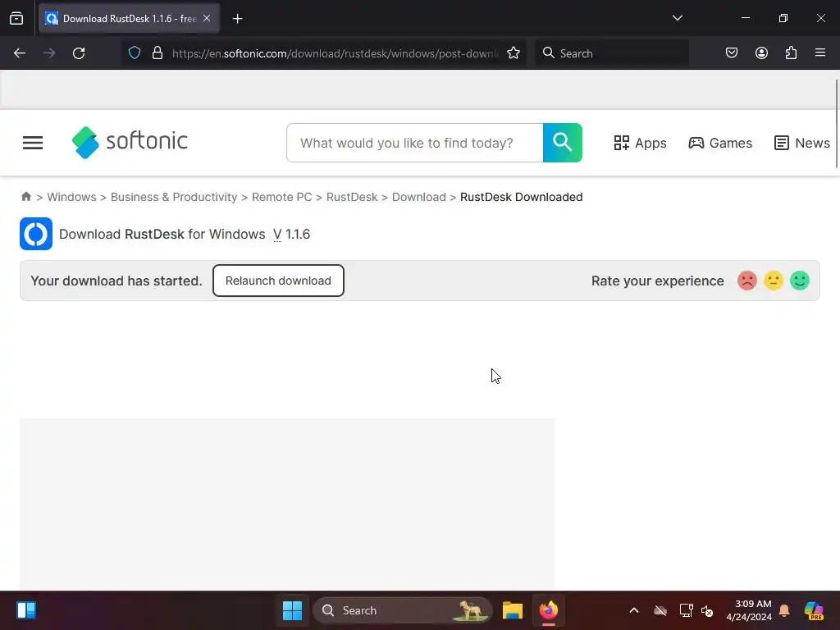Open Save to Pocket icon

point(731,53)
